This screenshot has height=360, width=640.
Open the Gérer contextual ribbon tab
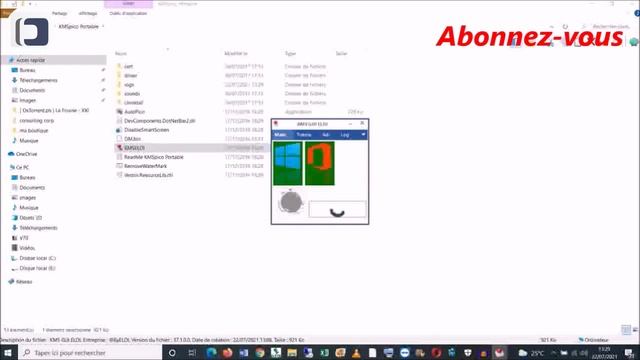click(128, 4)
